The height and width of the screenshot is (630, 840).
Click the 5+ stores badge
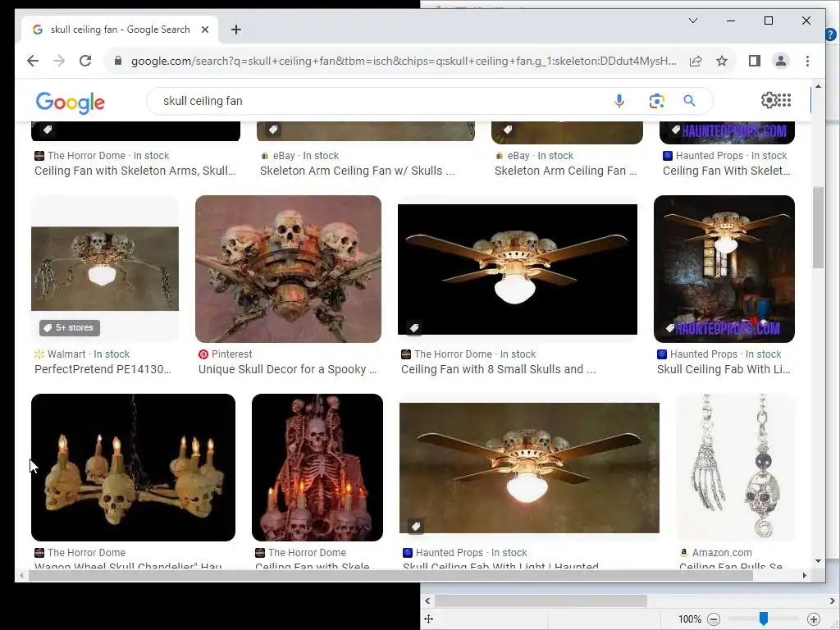pos(70,327)
